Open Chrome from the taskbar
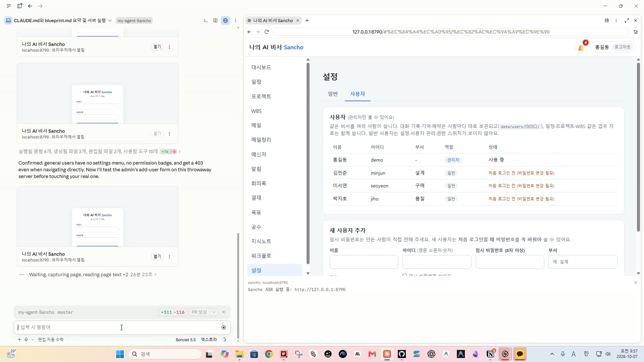The image size is (644, 362). (269, 354)
